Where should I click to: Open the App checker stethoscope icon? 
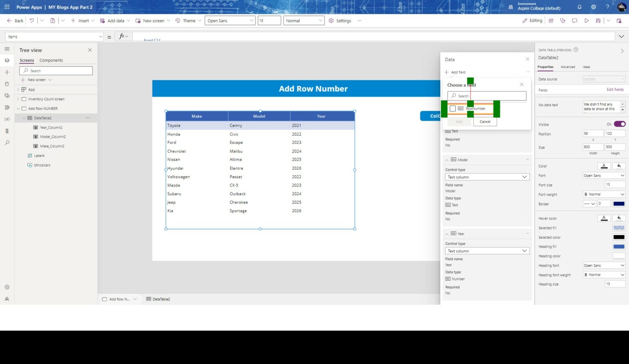pos(563,20)
